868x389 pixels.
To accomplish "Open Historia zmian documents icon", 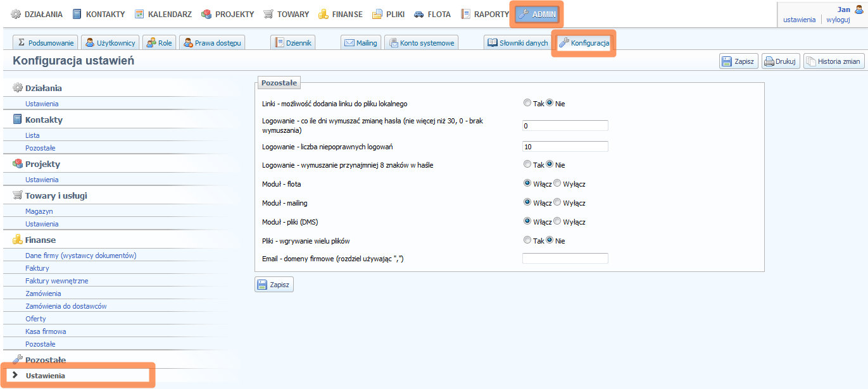I will coord(810,61).
